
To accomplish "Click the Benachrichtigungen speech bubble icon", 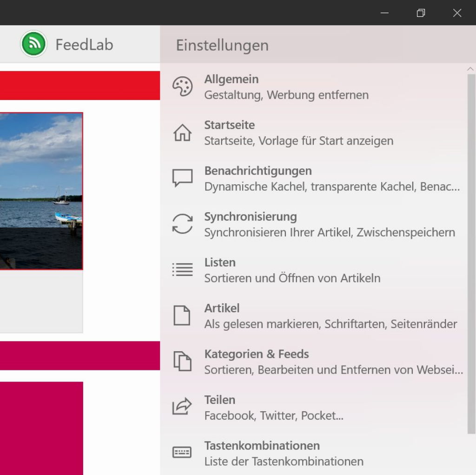I will tap(182, 178).
